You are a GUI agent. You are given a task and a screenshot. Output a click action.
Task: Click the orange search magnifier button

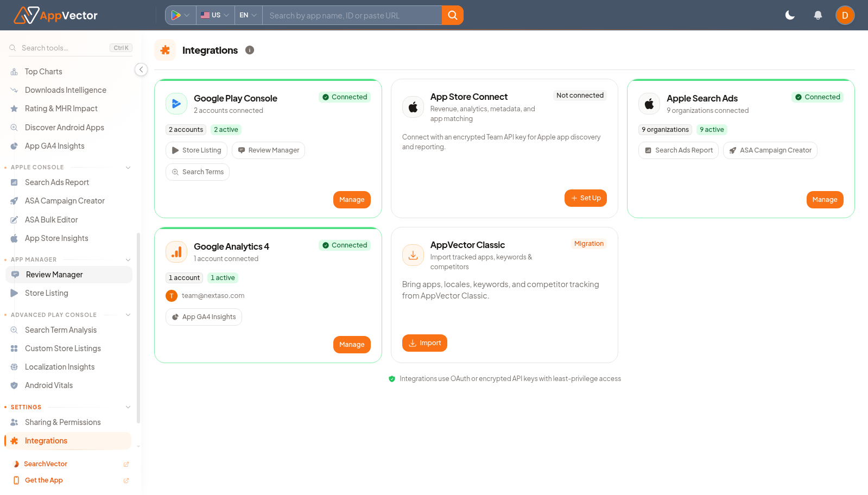[x=452, y=15]
